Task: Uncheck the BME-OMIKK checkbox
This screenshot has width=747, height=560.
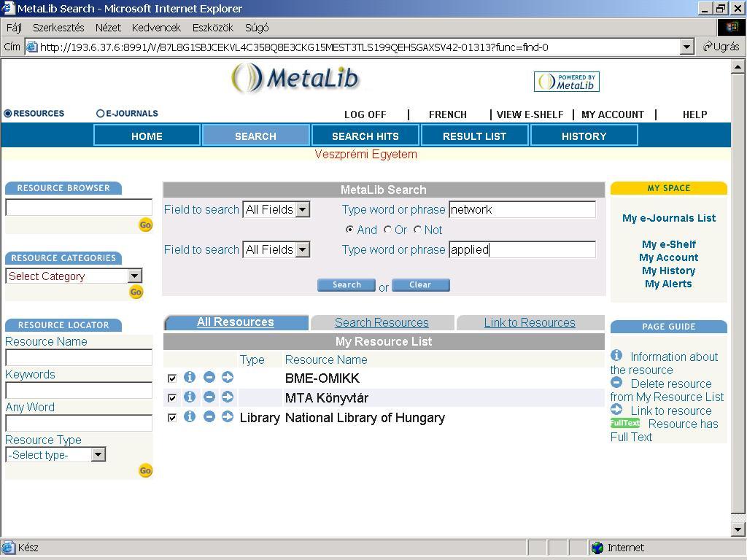Action: (172, 378)
